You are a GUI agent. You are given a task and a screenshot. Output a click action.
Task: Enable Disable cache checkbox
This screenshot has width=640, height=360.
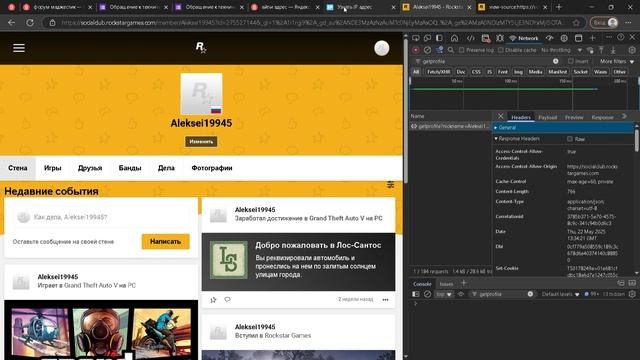pyautogui.click(x=500, y=50)
